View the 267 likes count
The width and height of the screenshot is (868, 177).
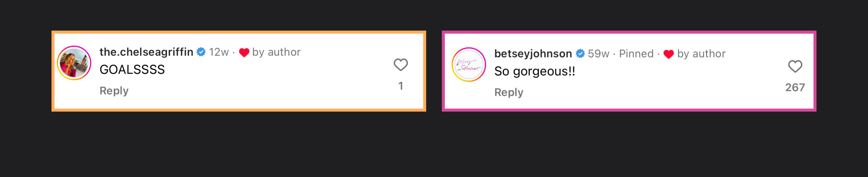(x=795, y=88)
